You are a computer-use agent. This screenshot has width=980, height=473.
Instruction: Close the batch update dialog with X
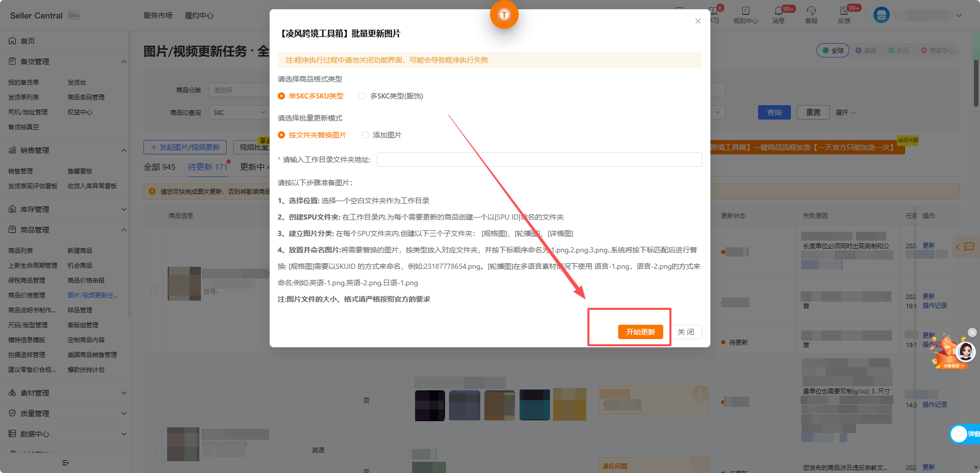[x=698, y=21]
